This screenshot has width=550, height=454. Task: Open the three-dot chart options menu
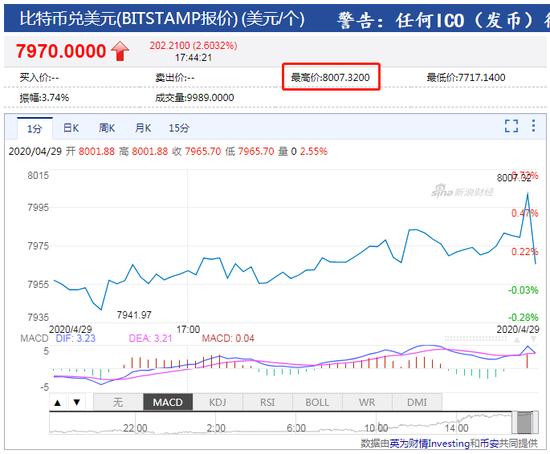(533, 126)
